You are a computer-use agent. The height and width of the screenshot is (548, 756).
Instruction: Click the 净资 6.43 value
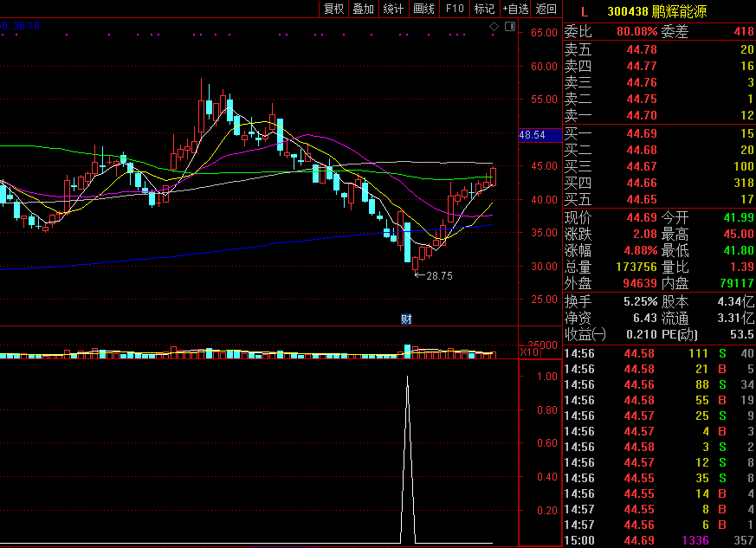coord(645,318)
